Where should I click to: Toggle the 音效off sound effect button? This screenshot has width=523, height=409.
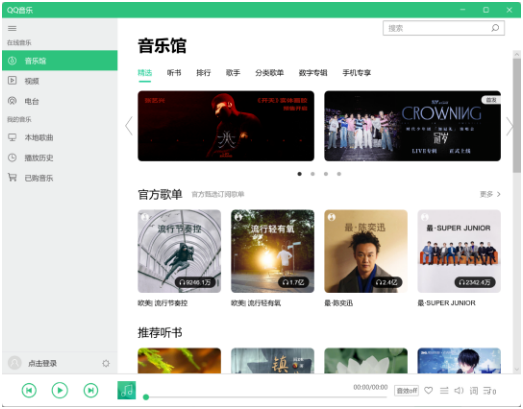[x=406, y=391]
